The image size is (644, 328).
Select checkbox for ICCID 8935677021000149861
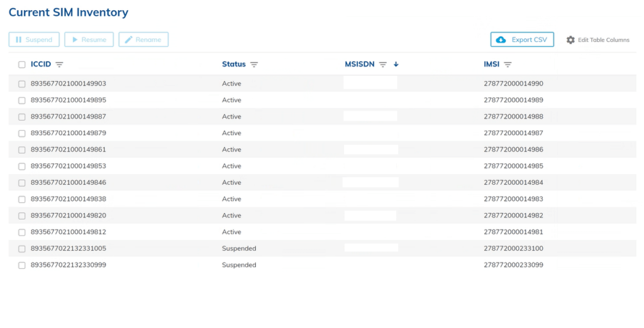pos(22,150)
